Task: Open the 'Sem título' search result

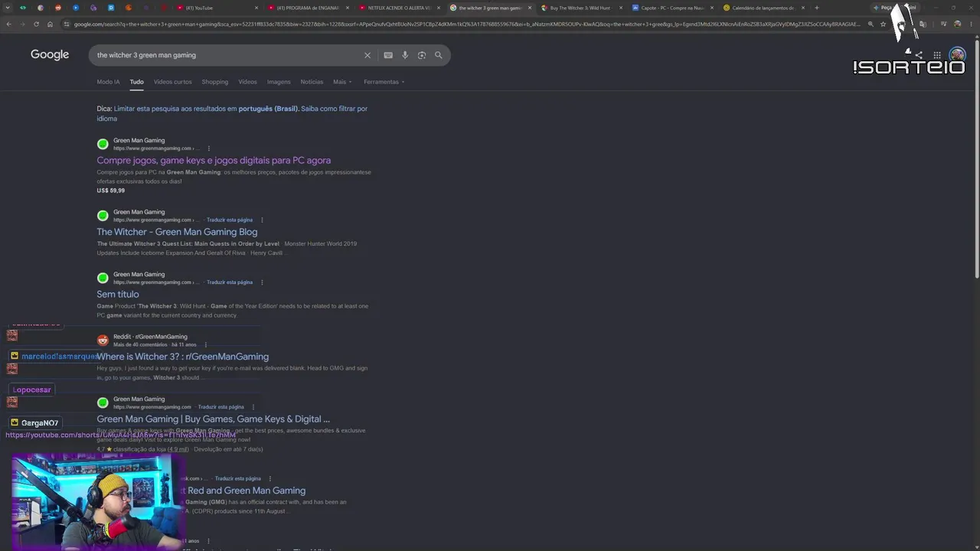Action: coord(118,294)
